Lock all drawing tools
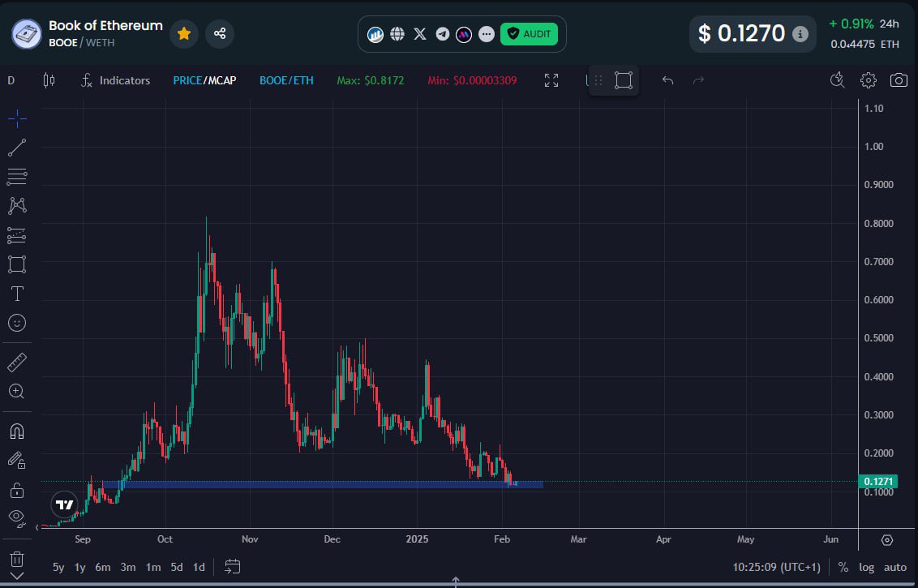Viewport: 918px width, 588px height. click(x=17, y=490)
